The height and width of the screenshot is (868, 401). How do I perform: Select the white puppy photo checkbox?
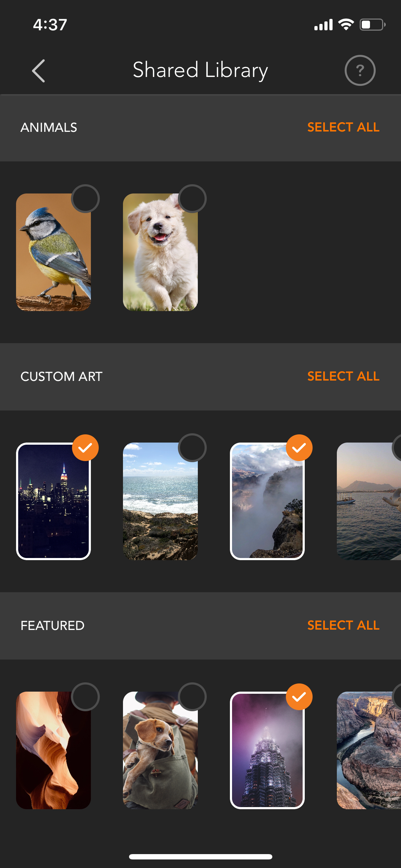(192, 198)
